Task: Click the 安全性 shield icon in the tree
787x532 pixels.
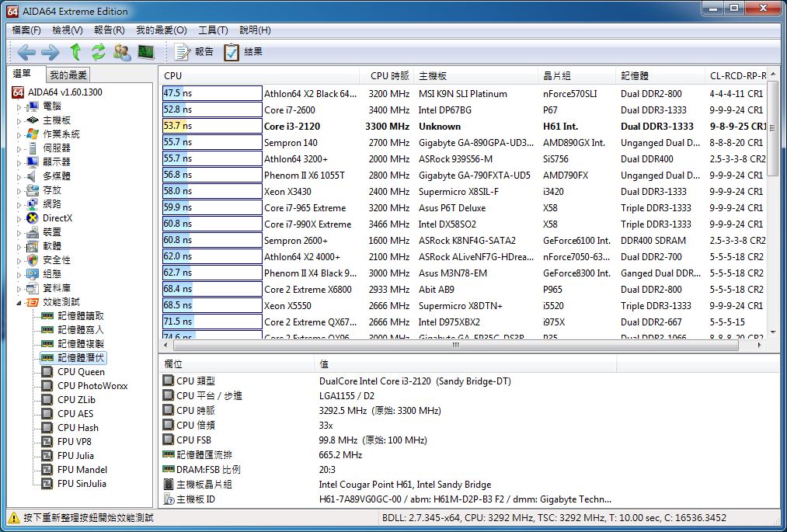Action: (x=32, y=260)
